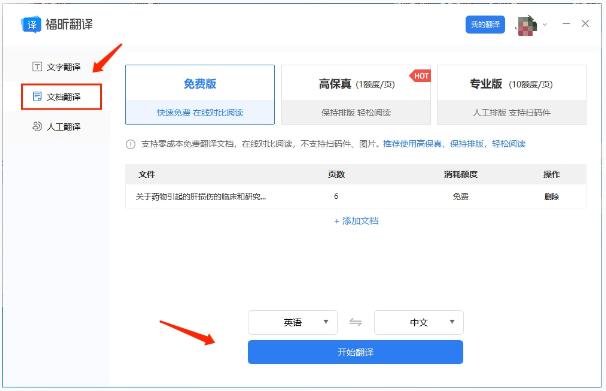Open 人工翻译 in the sidebar
The image size is (606, 391).
(56, 127)
